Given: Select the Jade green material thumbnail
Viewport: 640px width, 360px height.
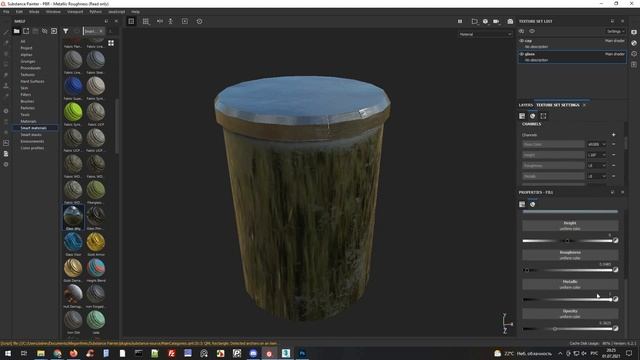Looking at the screenshot, I should point(96,320).
